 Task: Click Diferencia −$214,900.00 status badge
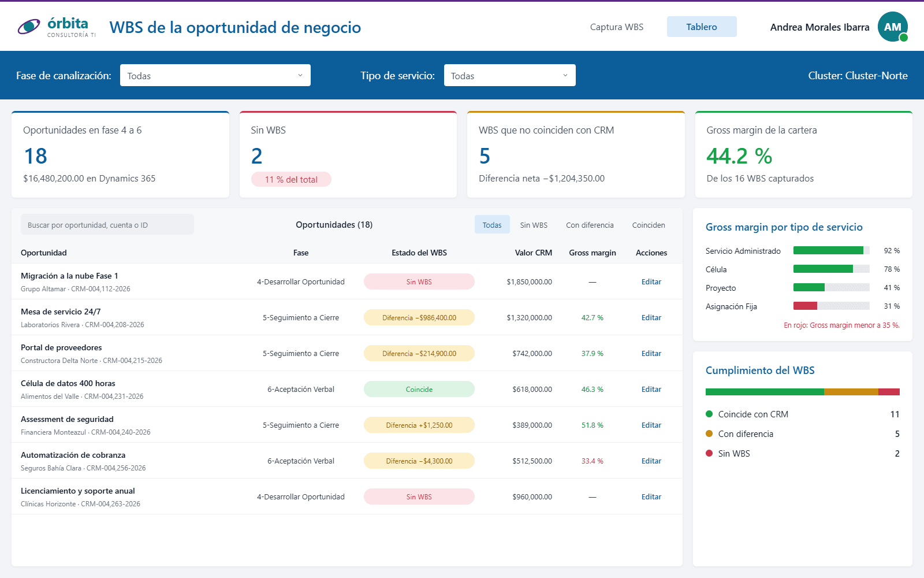pyautogui.click(x=419, y=353)
